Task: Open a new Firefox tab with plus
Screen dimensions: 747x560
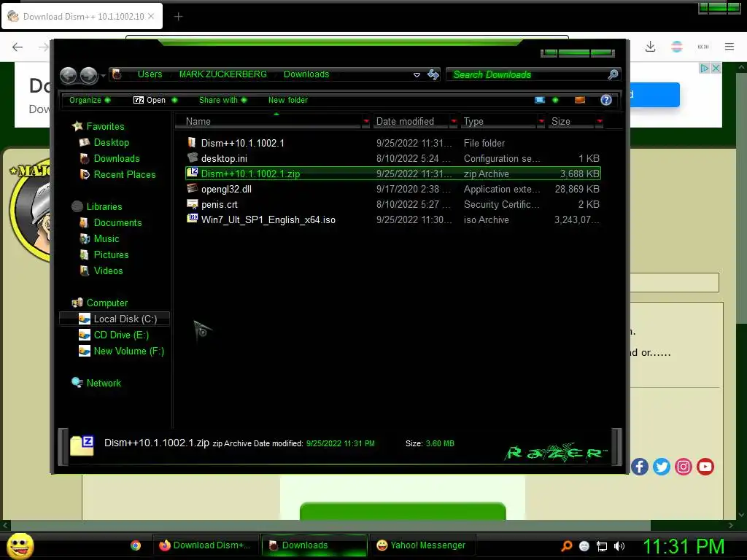Action: coord(178,17)
